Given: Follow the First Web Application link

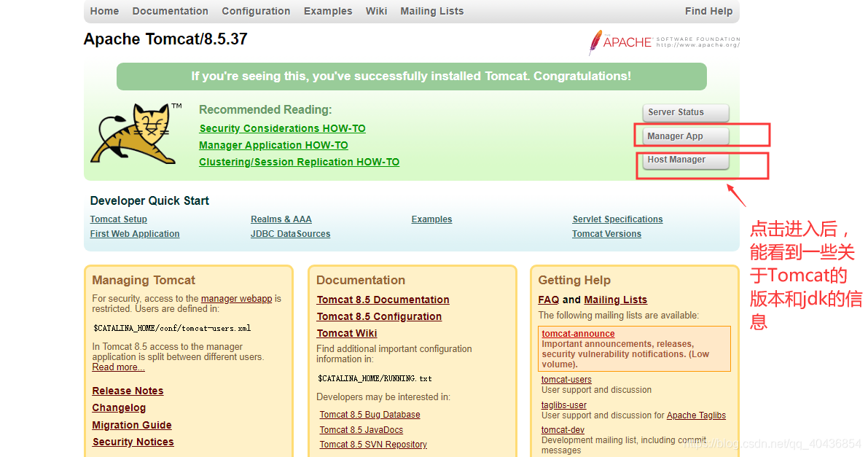Looking at the screenshot, I should [135, 234].
